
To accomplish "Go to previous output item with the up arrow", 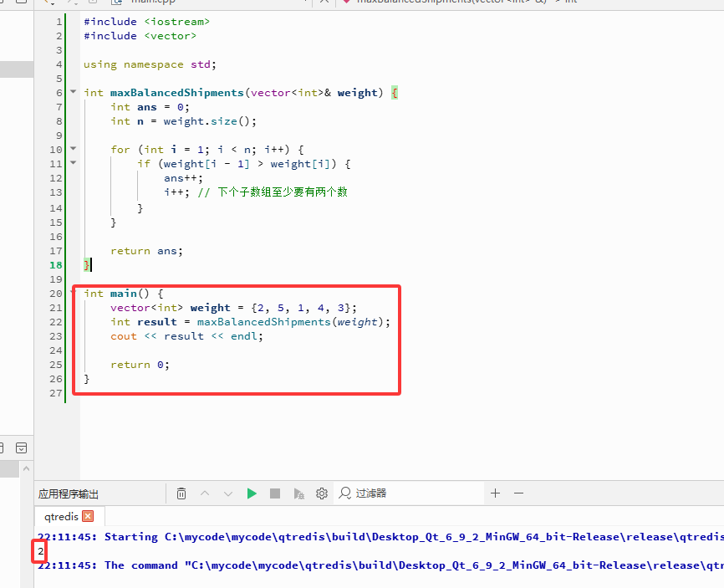I will 205,493.
